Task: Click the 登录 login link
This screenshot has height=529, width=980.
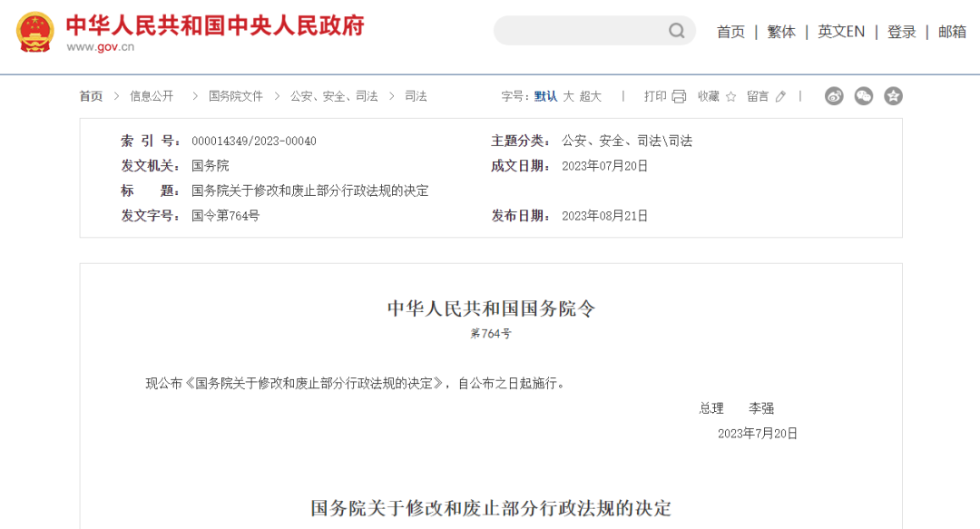Action: pyautogui.click(x=901, y=31)
